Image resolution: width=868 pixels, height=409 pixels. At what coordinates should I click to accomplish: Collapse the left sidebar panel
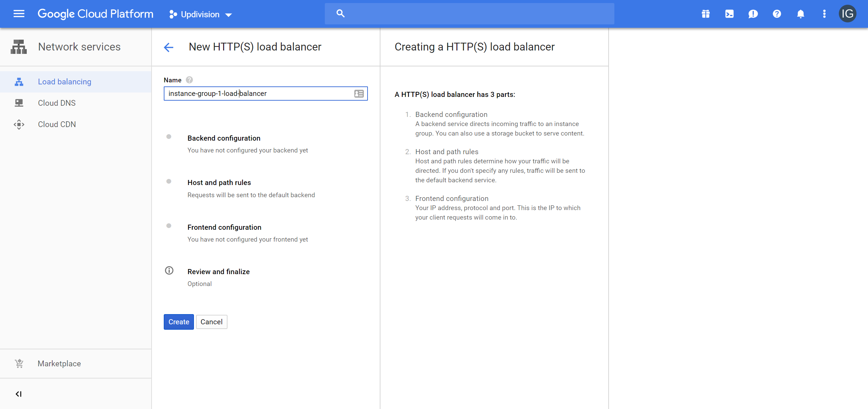[19, 394]
